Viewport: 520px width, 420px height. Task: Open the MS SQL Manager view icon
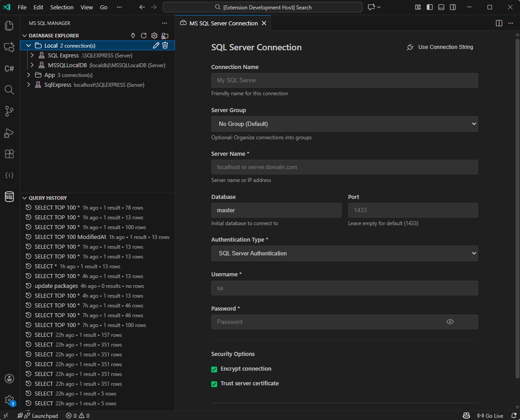(x=9, y=197)
